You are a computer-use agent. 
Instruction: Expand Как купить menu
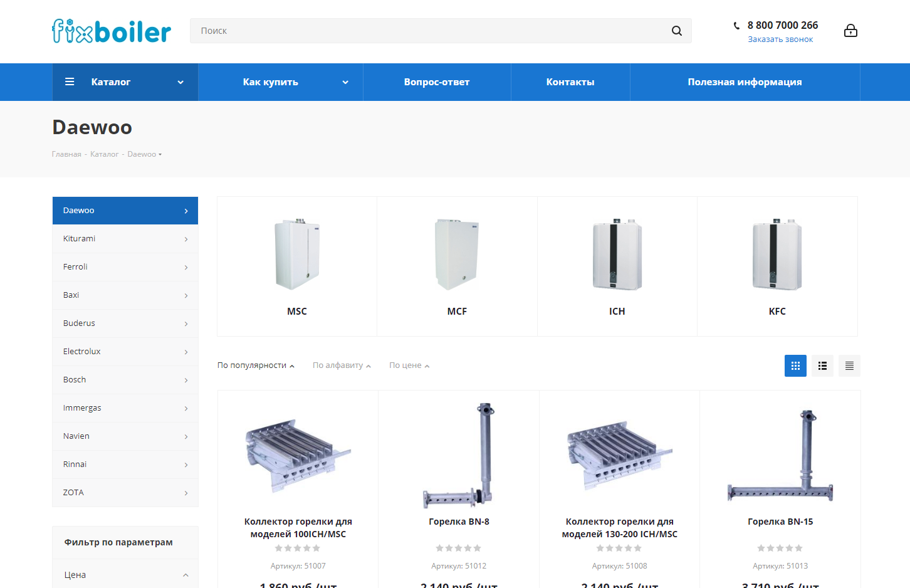[x=281, y=82]
